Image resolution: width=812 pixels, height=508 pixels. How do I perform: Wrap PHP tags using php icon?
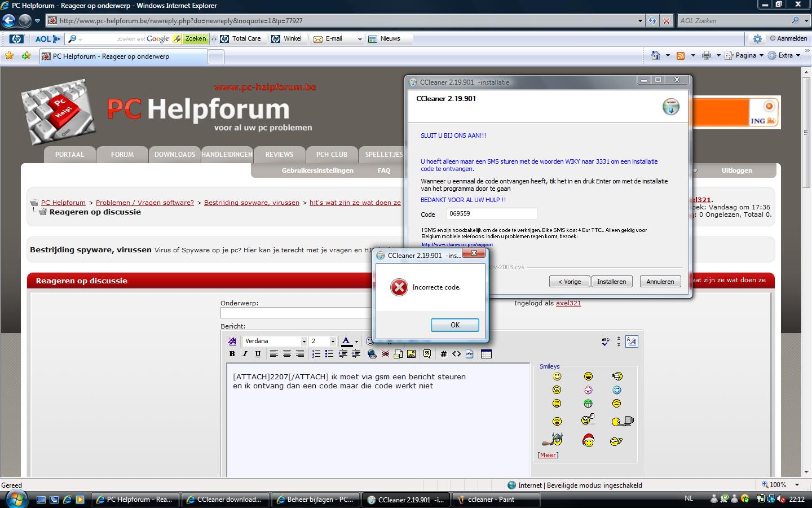click(470, 354)
